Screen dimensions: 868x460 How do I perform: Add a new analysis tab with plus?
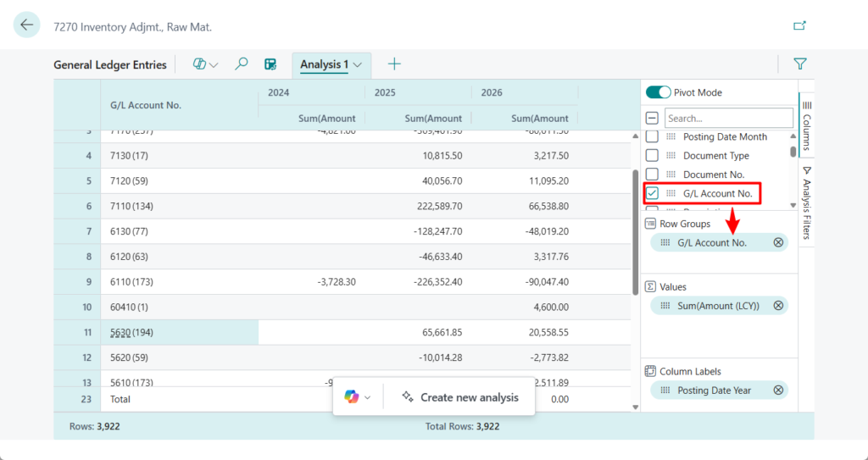pos(394,64)
